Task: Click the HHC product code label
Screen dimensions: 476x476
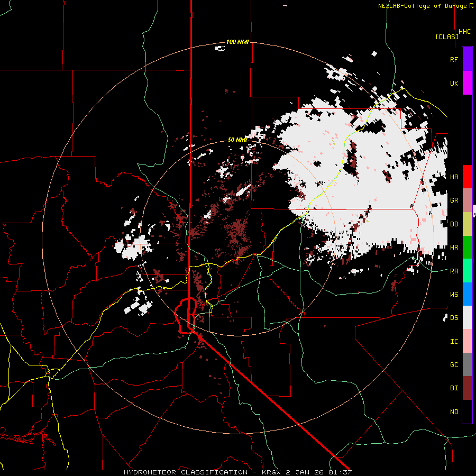Action: (465, 32)
